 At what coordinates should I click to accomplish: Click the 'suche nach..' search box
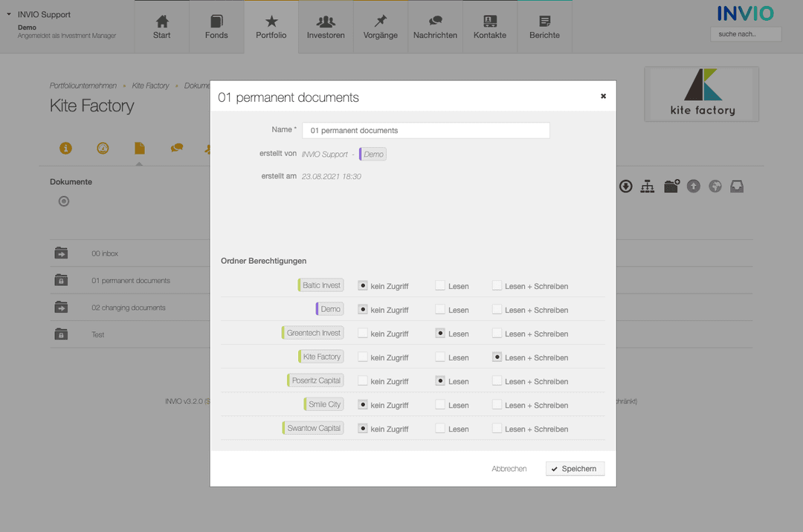tap(746, 34)
